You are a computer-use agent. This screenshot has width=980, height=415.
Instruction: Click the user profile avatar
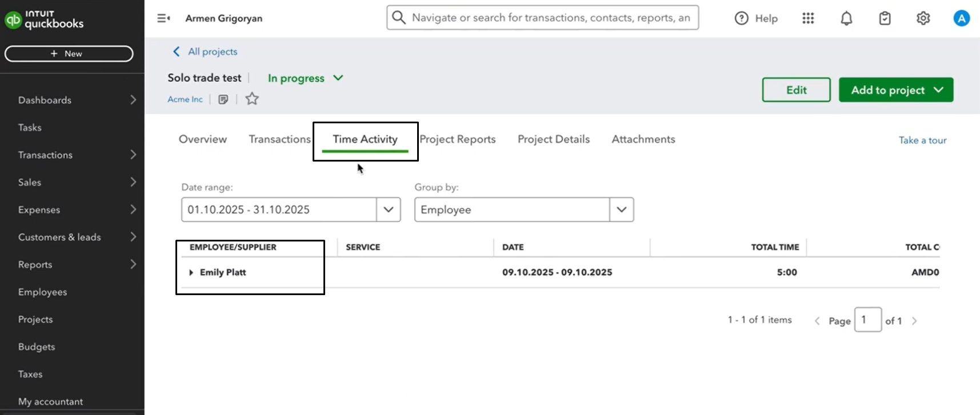pyautogui.click(x=961, y=18)
